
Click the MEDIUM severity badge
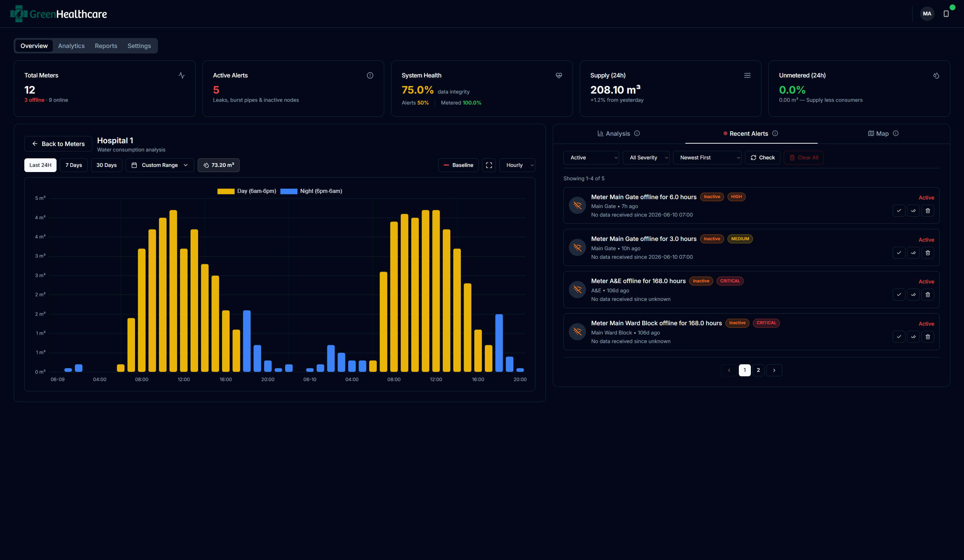[740, 239]
